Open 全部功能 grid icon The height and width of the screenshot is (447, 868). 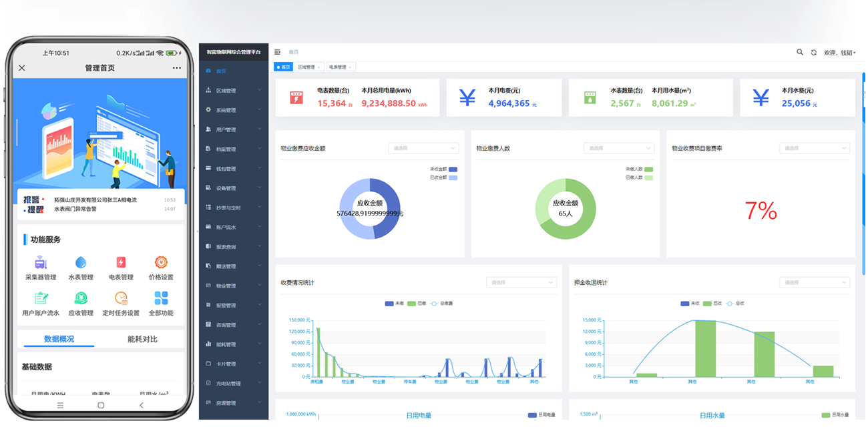click(161, 298)
